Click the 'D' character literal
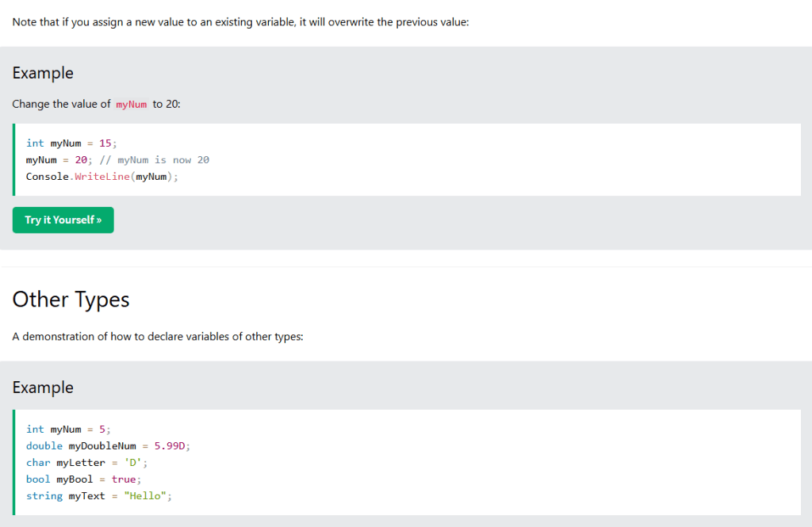Viewport: 812px width, 527px height. click(x=132, y=463)
